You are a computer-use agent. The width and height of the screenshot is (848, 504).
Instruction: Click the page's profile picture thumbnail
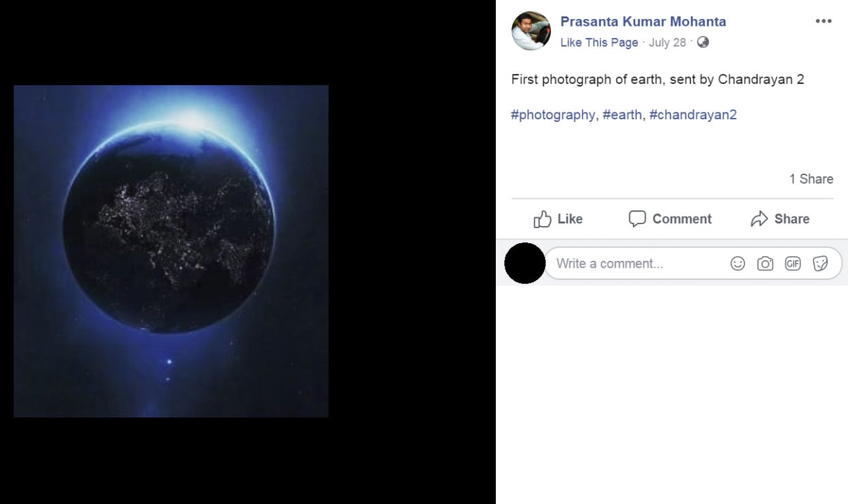531,31
